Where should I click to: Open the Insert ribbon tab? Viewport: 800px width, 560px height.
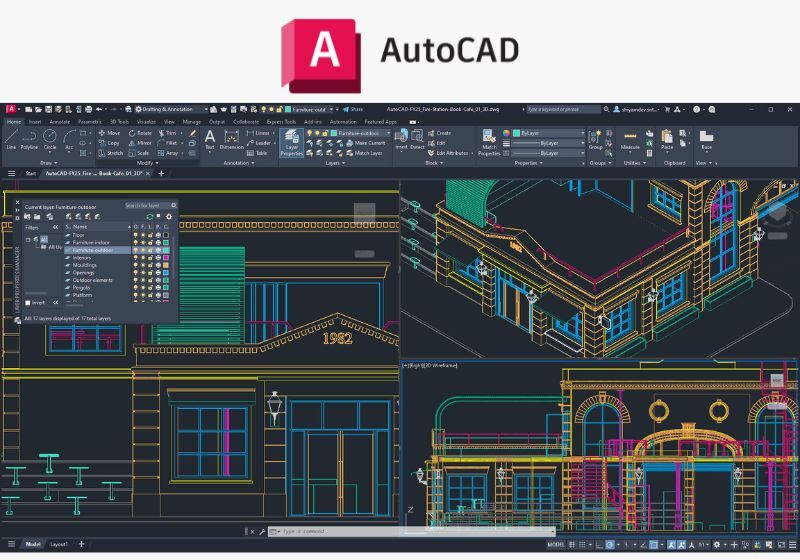35,122
